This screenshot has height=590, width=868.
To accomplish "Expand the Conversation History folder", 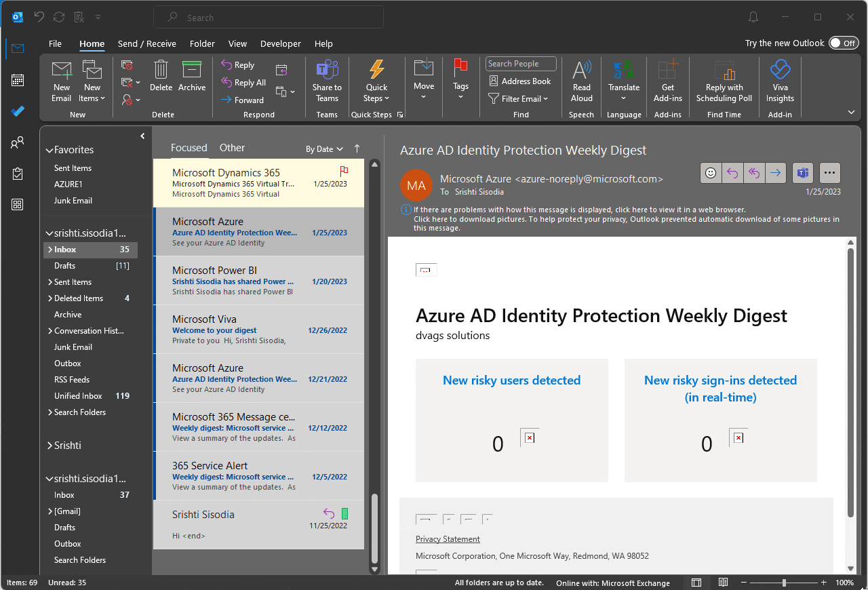I will pyautogui.click(x=50, y=331).
